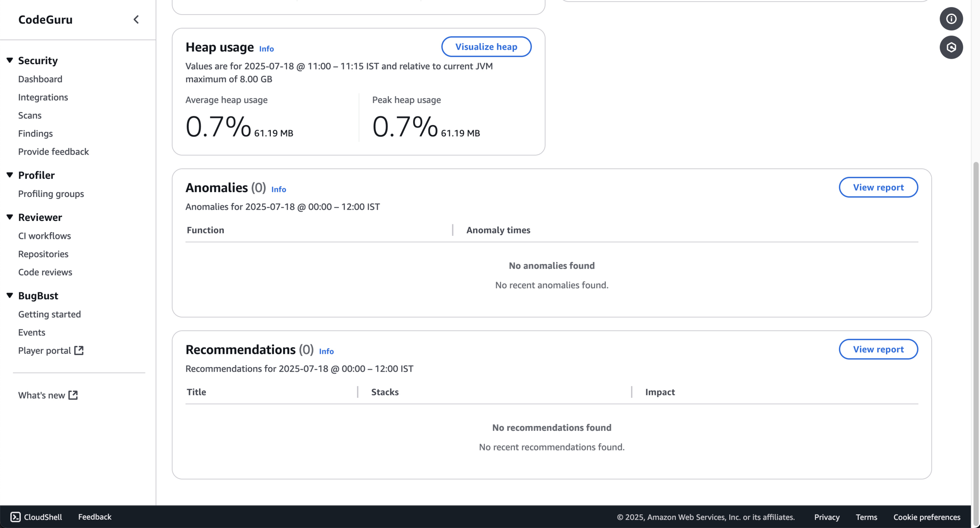The height and width of the screenshot is (528, 980).
Task: Open Info link beside Heap usage
Action: click(266, 49)
